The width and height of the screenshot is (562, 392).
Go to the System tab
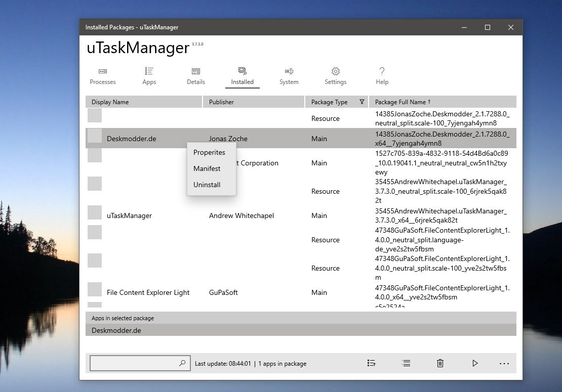point(289,76)
